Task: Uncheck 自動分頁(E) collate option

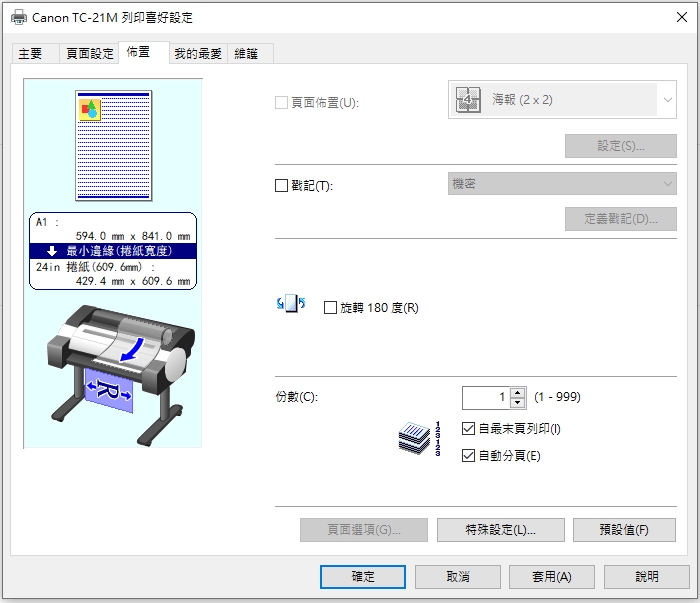Action: coord(468,455)
